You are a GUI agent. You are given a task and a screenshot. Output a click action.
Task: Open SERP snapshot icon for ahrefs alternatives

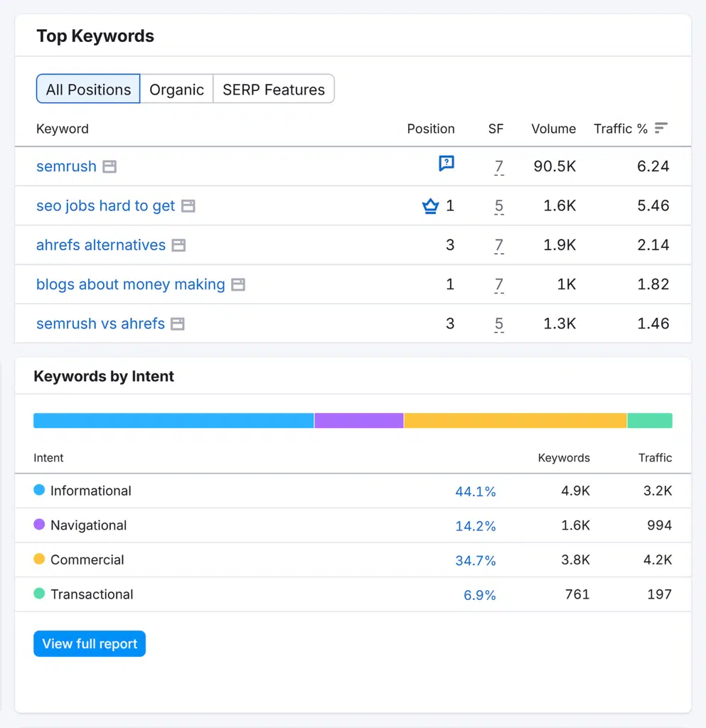[178, 245]
